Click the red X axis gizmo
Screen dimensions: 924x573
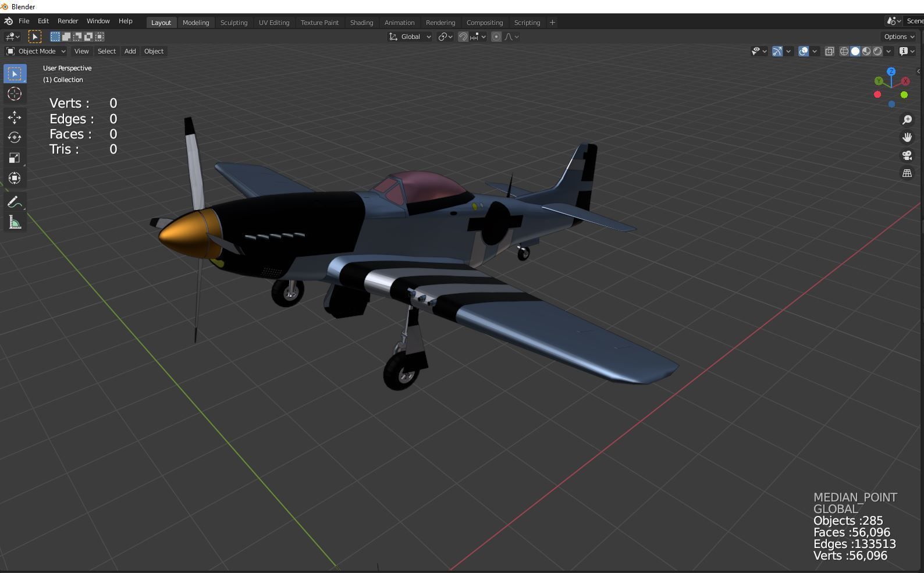pos(905,81)
